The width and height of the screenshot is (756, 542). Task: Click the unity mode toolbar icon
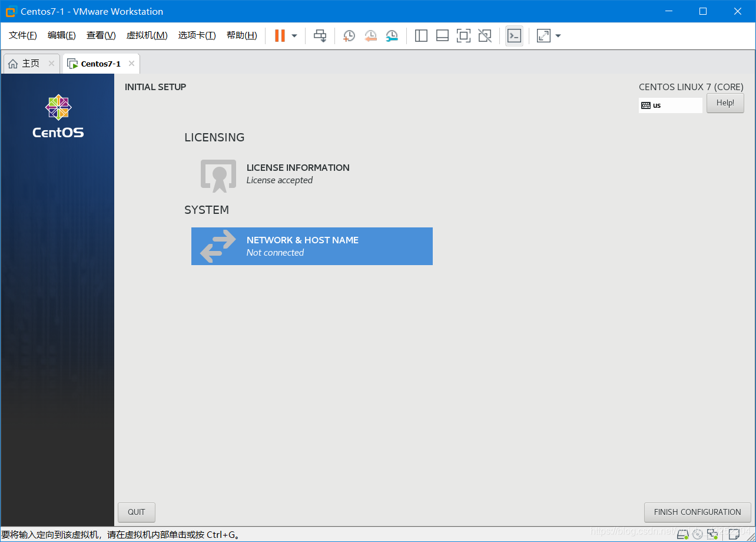tap(485, 36)
